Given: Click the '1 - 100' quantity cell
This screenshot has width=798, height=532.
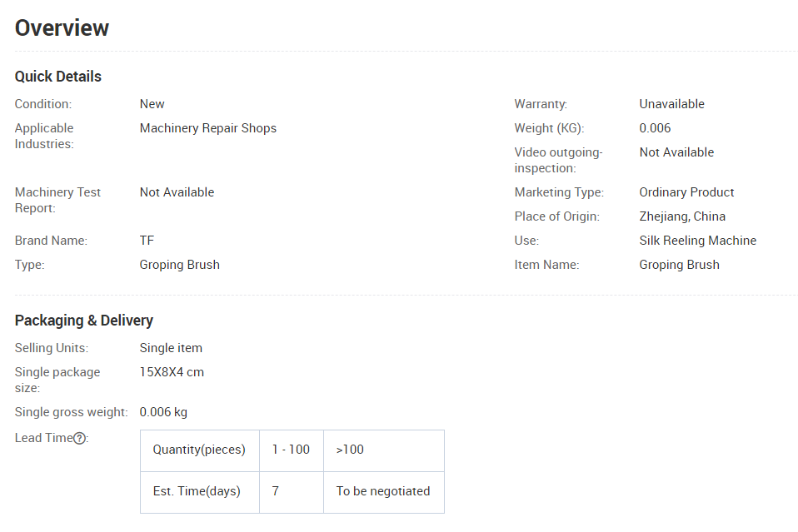Looking at the screenshot, I should (292, 450).
